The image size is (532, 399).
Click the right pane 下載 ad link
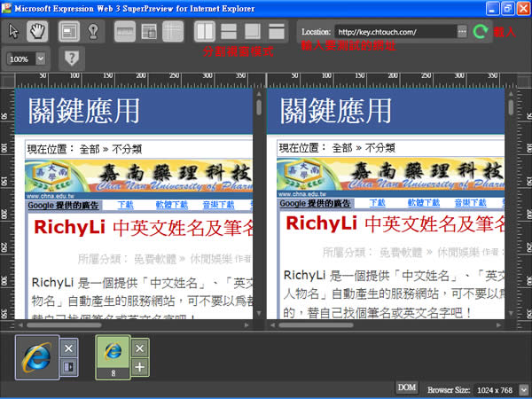tap(377, 203)
